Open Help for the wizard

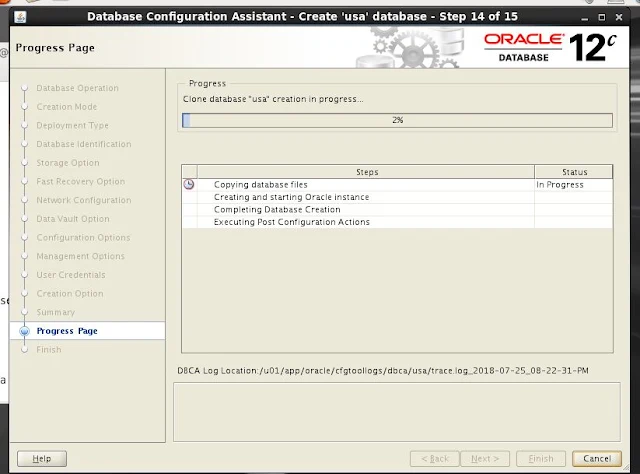(x=42, y=458)
